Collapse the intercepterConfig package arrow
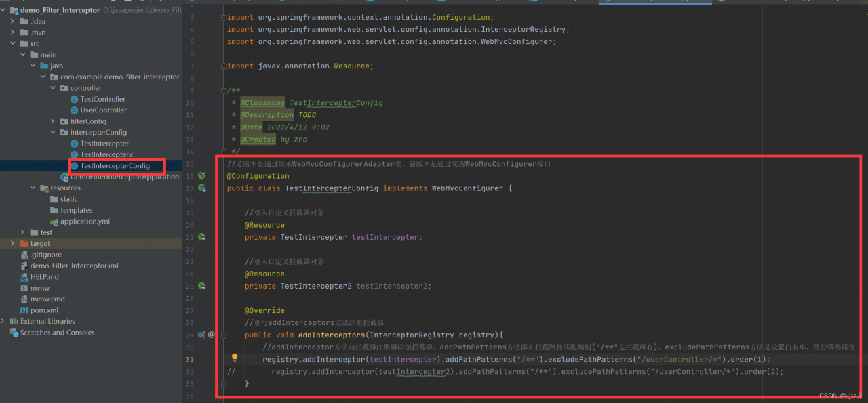This screenshot has width=868, height=403. tap(54, 132)
